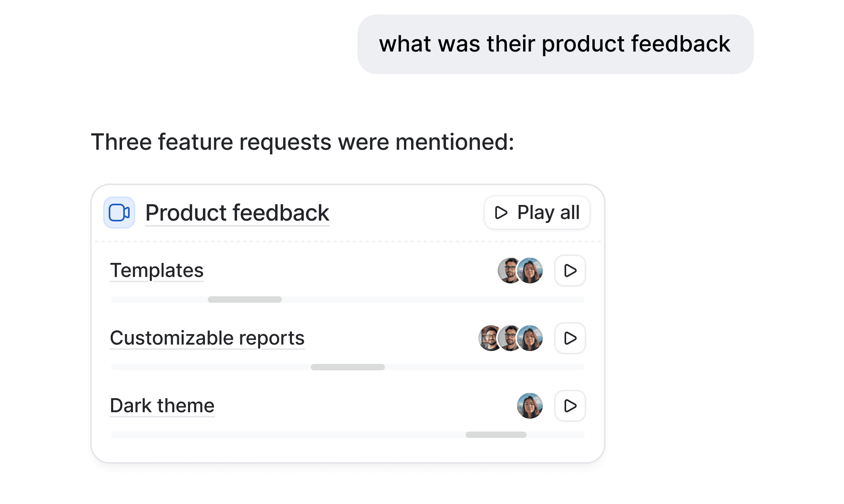Click the woman avatar in Dark theme row
Image resolution: width=844 pixels, height=504 pixels.
tap(530, 406)
